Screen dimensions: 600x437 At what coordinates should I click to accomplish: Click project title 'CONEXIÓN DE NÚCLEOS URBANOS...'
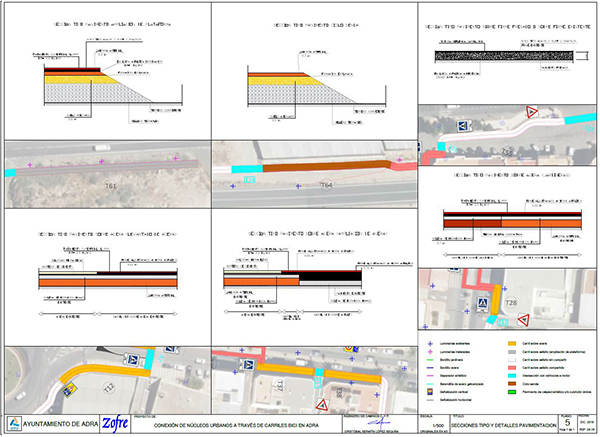pos(236,426)
